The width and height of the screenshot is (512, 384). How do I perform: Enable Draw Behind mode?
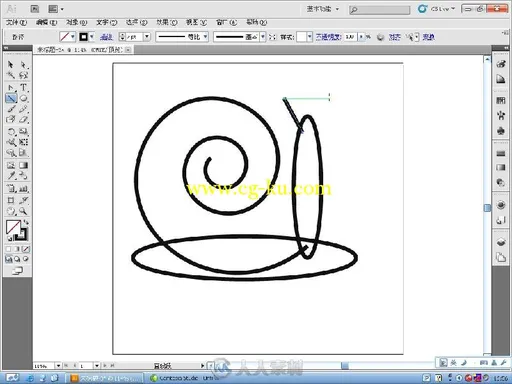click(17, 259)
